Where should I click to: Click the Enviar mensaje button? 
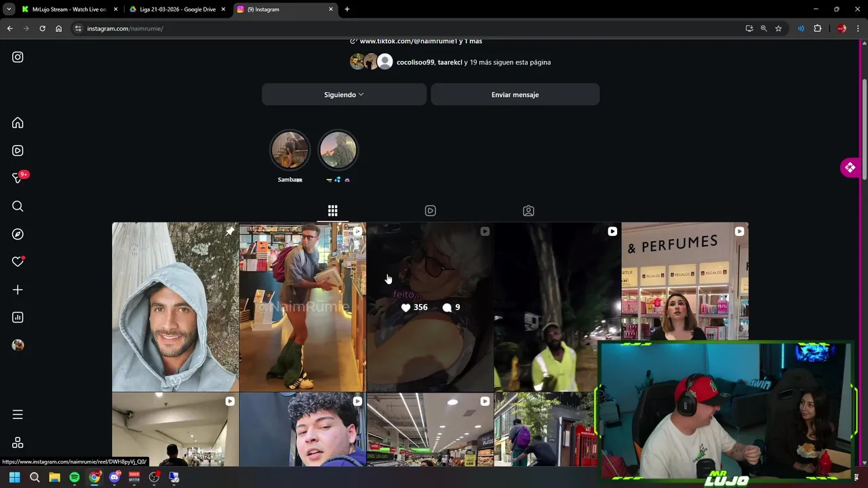515,95
